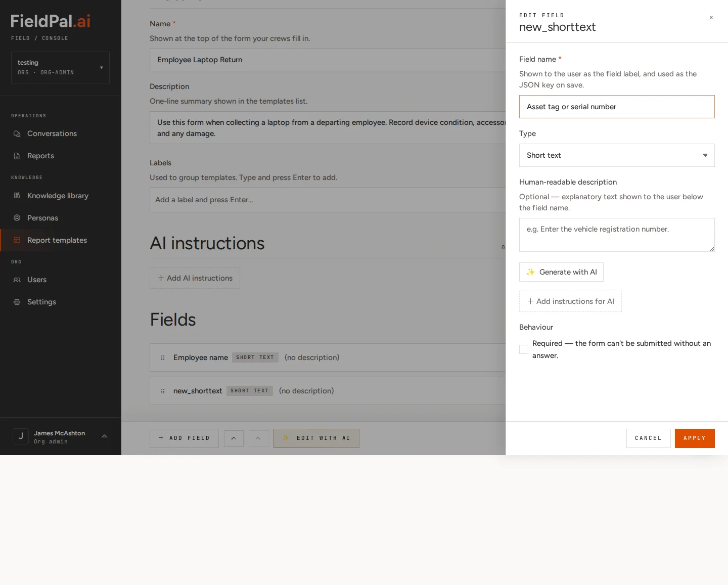Viewport: 728px width, 585px height.
Task: Navigate to Personas
Action: (x=60, y=218)
